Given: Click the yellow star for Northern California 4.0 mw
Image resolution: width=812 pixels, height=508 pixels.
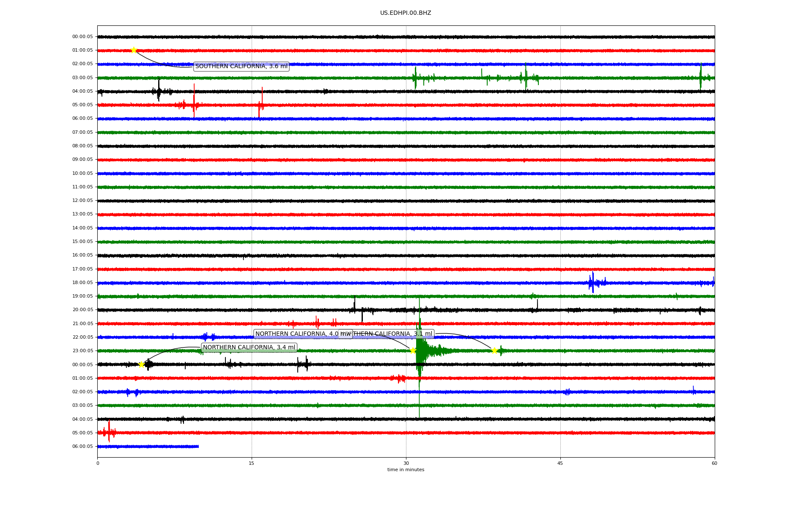Looking at the screenshot, I should (413, 351).
